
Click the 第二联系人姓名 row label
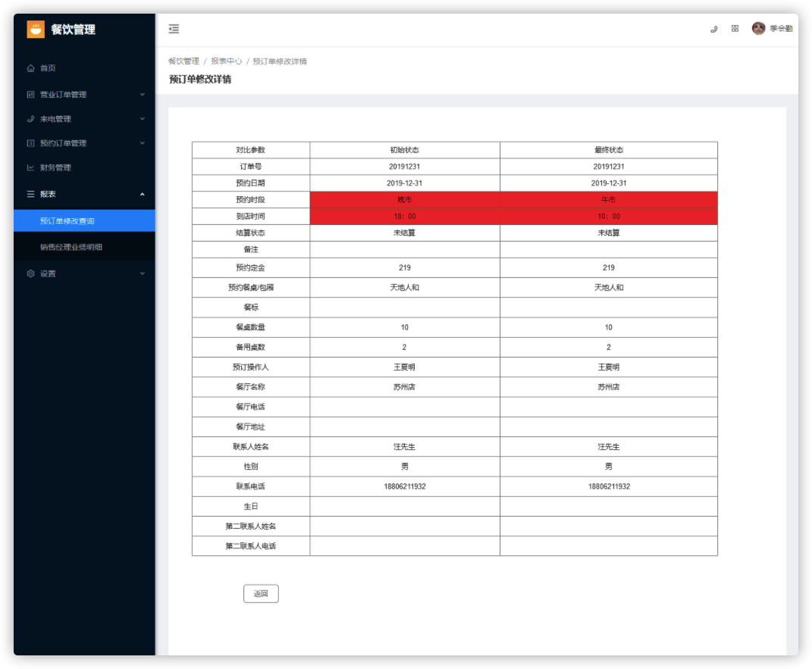pos(251,527)
